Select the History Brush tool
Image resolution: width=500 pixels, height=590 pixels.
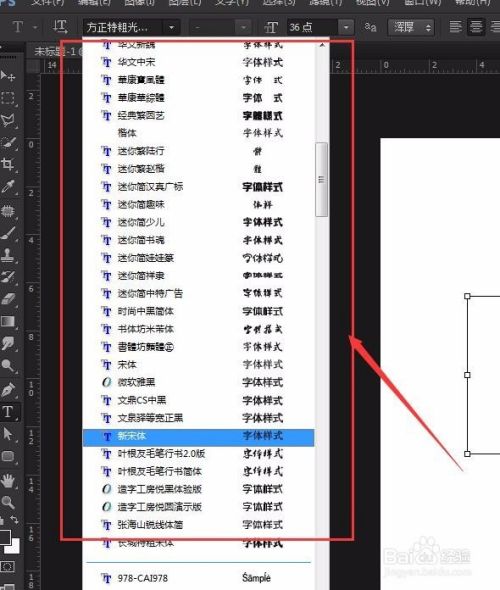[8, 277]
